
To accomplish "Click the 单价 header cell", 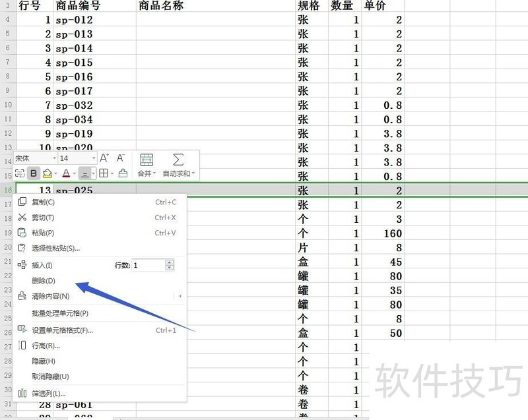I will (x=383, y=6).
